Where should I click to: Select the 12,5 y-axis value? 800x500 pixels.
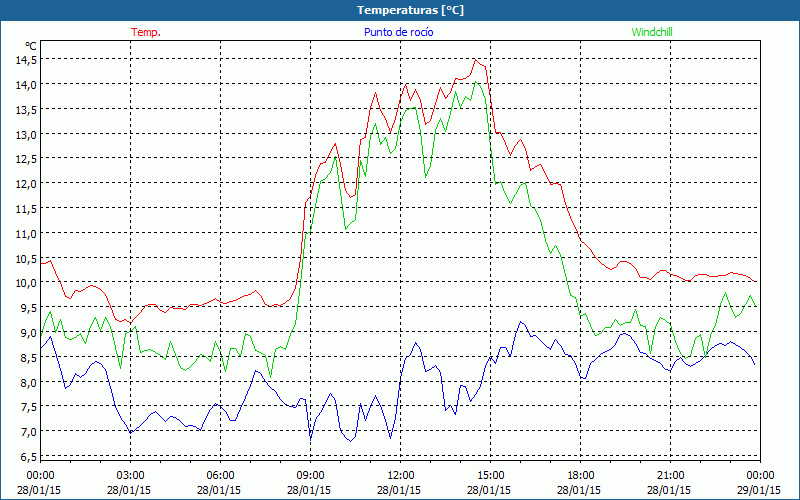tap(28, 159)
